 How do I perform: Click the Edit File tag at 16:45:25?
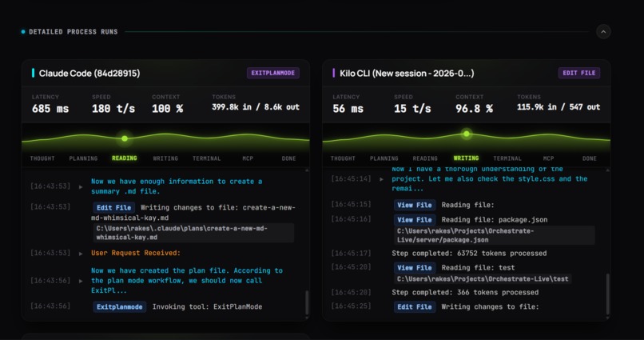[415, 306]
